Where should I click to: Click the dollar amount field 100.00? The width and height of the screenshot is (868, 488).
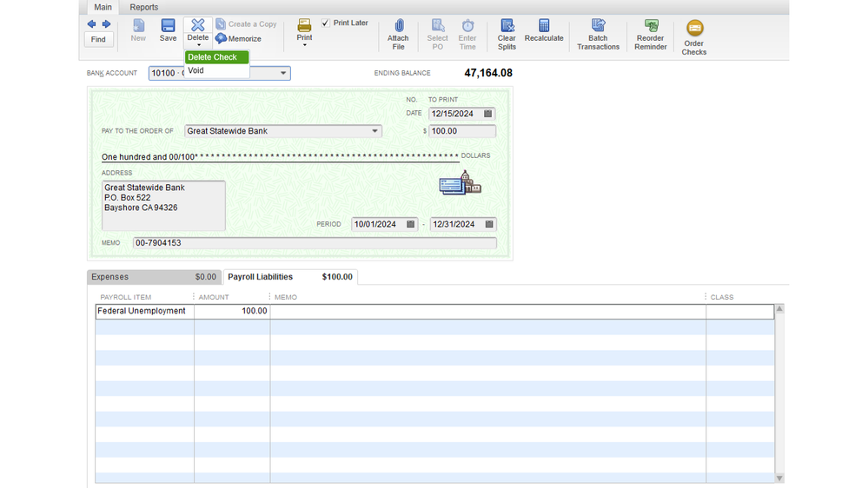pyautogui.click(x=462, y=131)
